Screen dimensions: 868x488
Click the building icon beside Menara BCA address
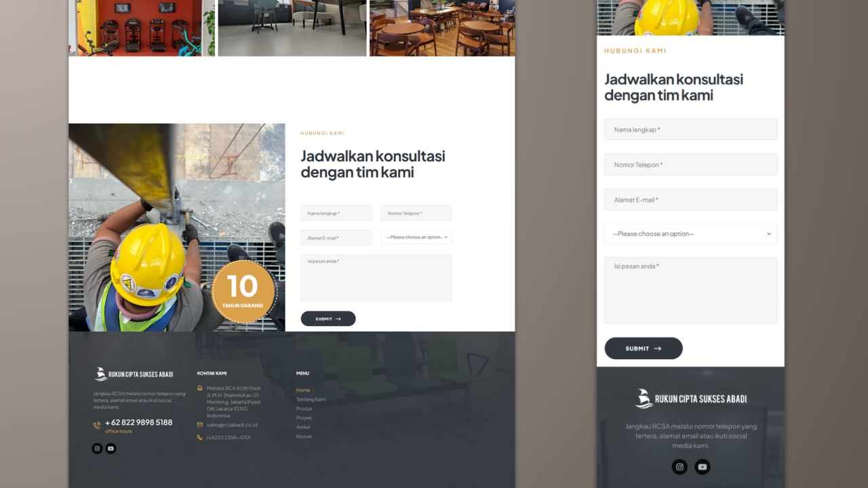[199, 388]
